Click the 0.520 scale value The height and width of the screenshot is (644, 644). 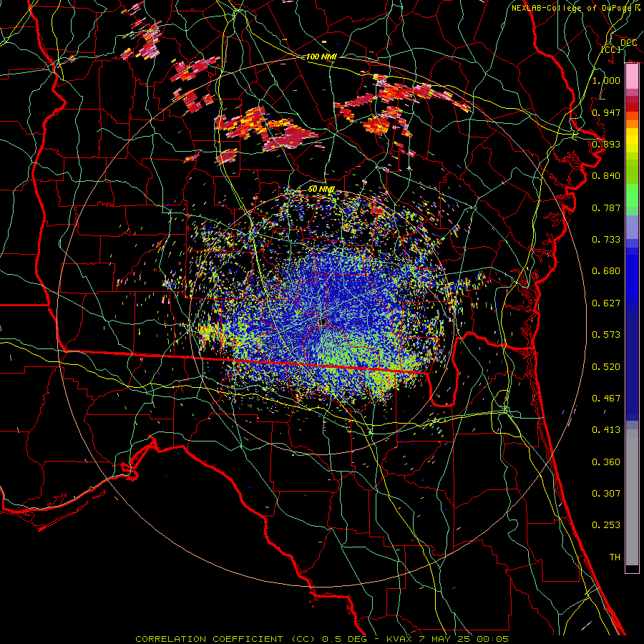pos(606,367)
